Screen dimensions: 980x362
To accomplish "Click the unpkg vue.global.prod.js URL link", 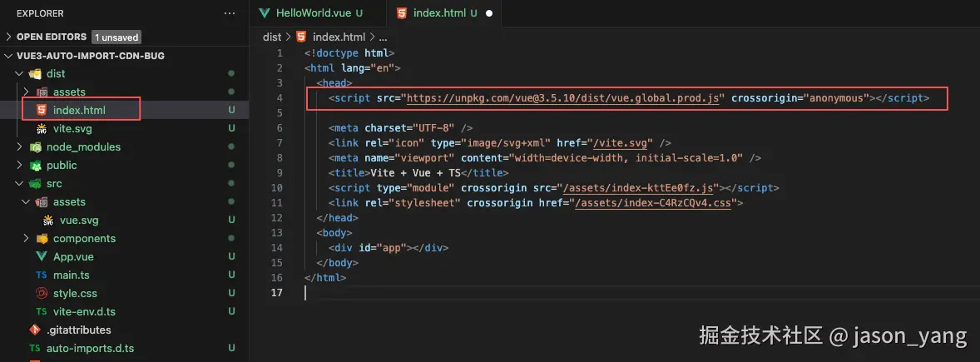I will point(562,98).
